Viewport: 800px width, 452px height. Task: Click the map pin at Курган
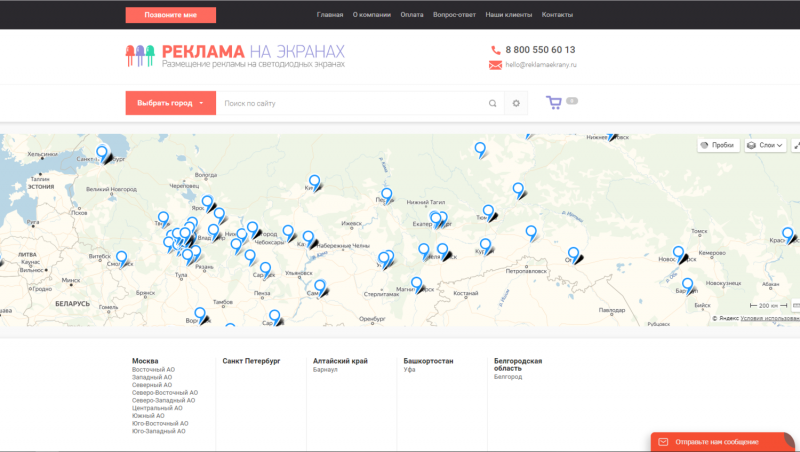point(485,246)
